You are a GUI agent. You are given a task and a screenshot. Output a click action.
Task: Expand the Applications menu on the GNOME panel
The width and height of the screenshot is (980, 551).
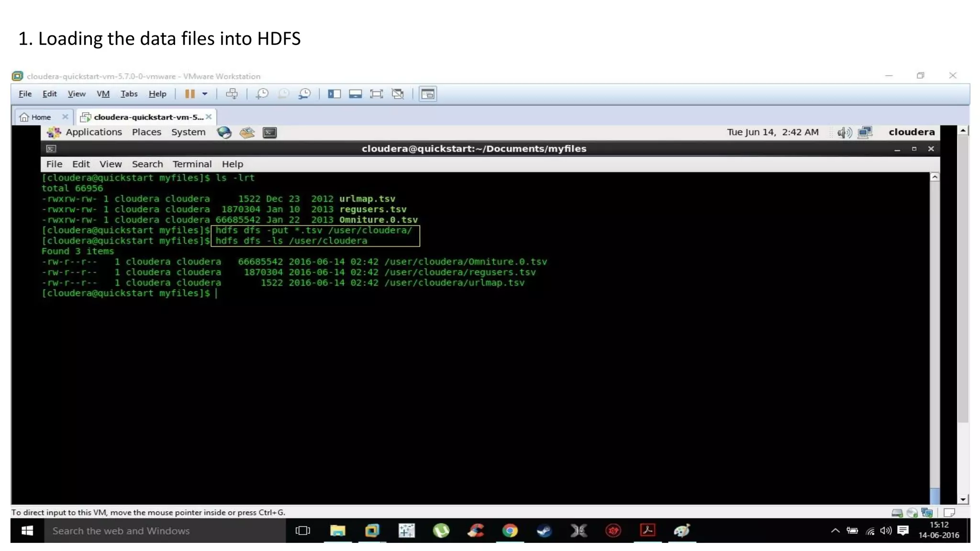(x=93, y=132)
